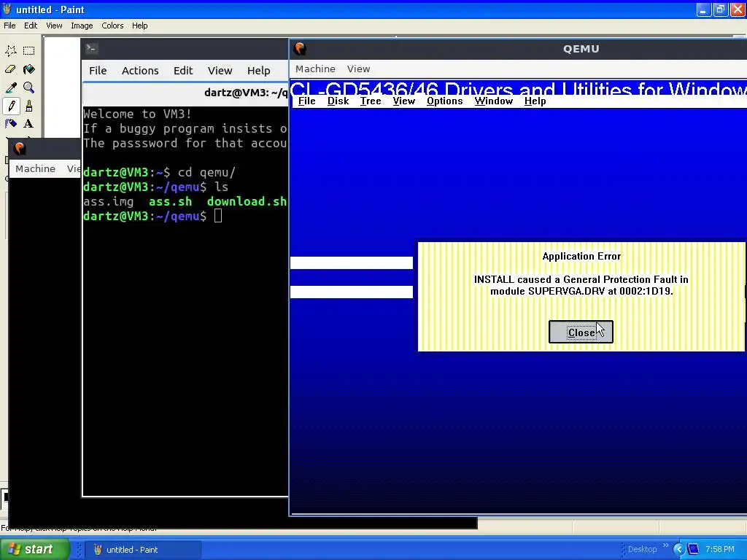Open the terminal's File menu

[98, 71]
